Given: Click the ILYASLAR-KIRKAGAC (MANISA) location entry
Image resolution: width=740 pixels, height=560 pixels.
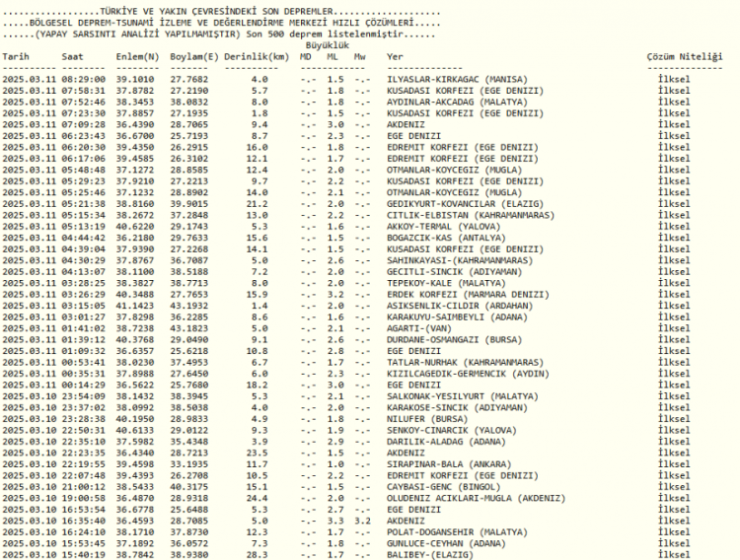Looking at the screenshot, I should point(457,79).
